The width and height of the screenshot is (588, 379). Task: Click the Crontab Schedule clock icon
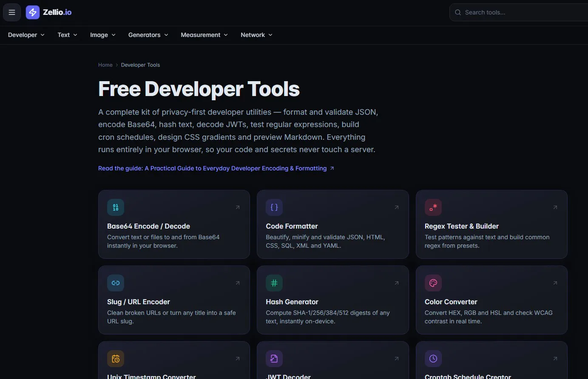433,359
